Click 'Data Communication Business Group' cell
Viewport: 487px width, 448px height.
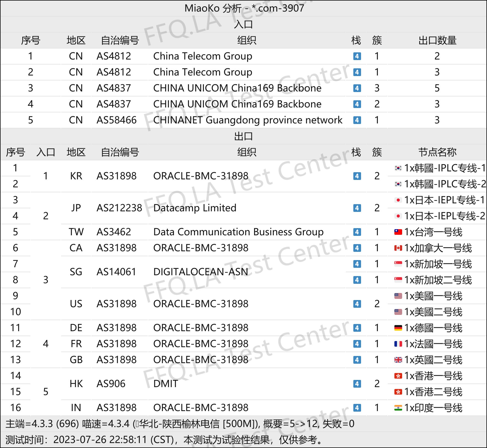pos(238,232)
